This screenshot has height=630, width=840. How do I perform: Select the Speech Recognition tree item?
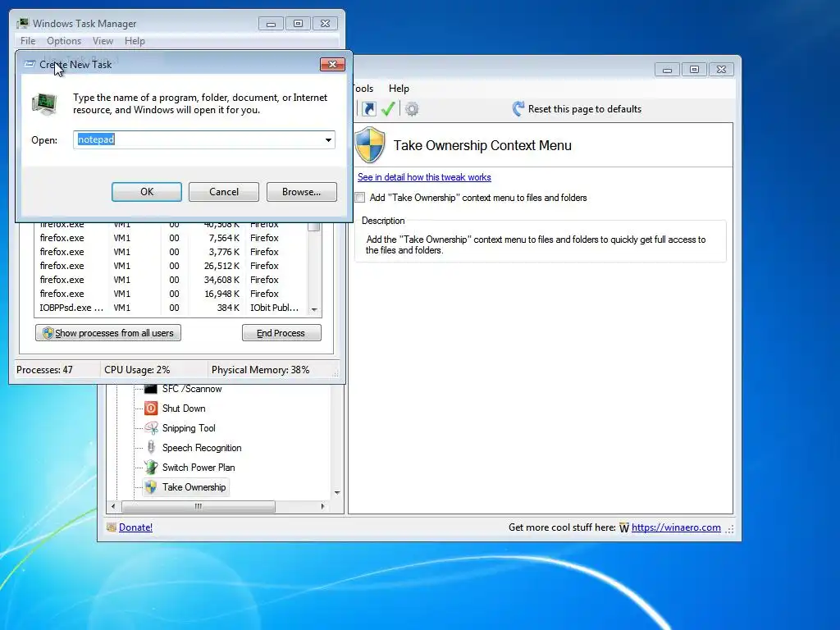[202, 447]
